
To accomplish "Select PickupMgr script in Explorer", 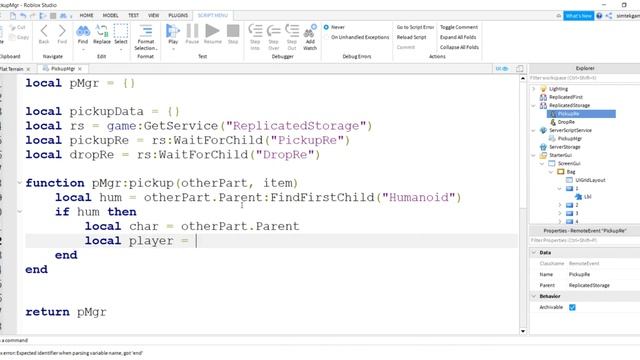I will (570, 138).
